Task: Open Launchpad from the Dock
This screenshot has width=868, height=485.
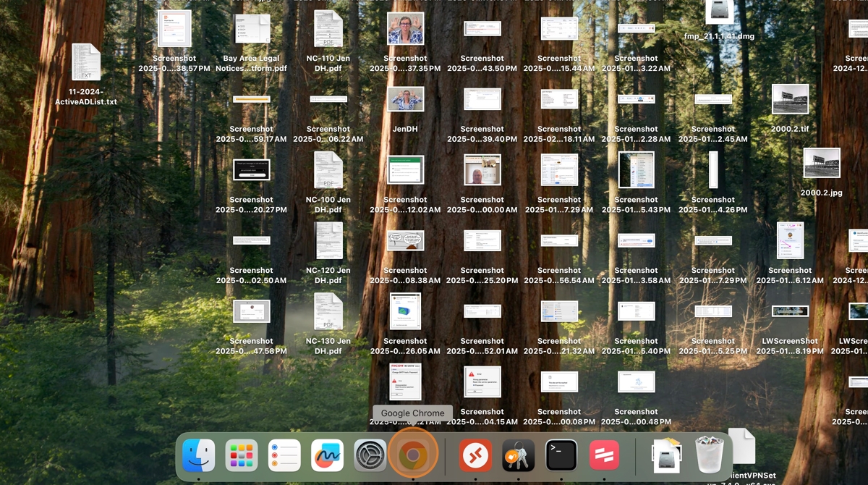Action: pos(242,455)
